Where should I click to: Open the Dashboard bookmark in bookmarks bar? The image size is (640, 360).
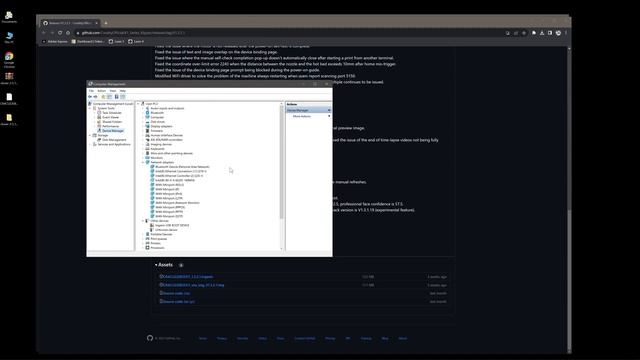[x=88, y=41]
